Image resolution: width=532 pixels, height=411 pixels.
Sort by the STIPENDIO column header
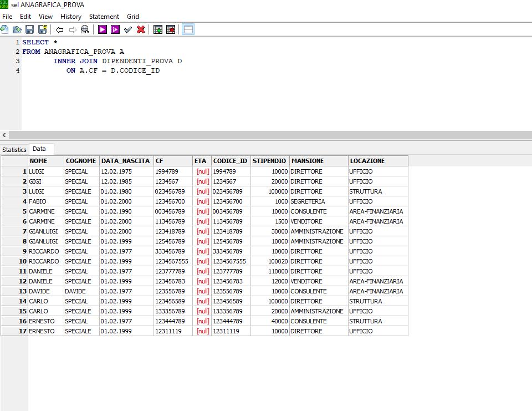point(270,161)
